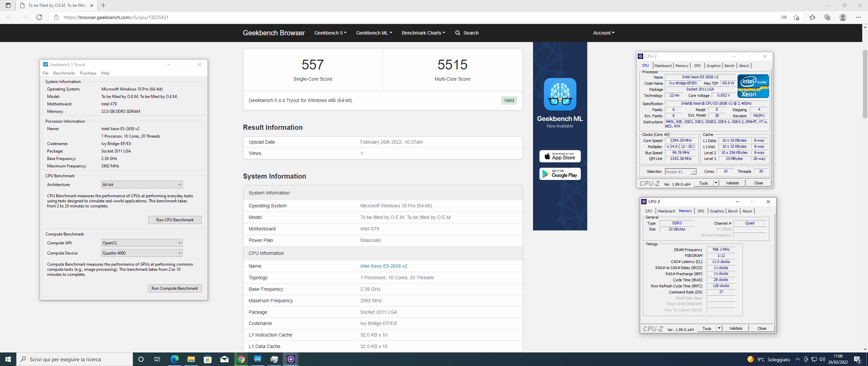The image size is (868, 366).
Task: Open the Purchase menu in Geekbench 5 Tryout
Action: (x=88, y=73)
